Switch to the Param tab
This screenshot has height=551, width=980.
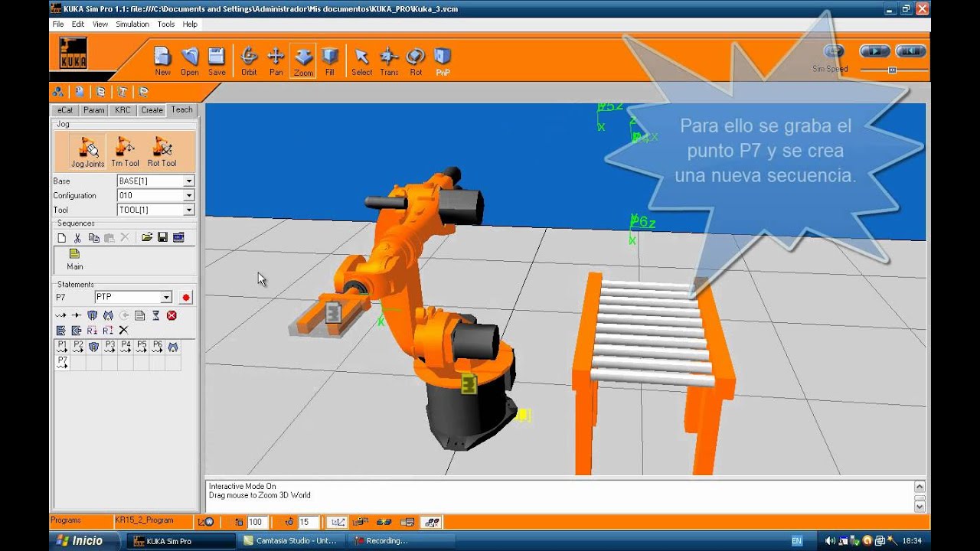click(93, 110)
